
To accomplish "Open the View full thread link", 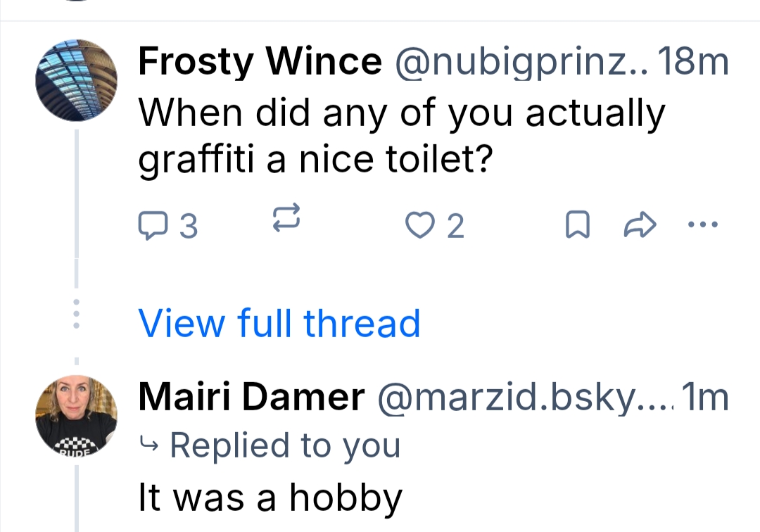I will coord(279,323).
